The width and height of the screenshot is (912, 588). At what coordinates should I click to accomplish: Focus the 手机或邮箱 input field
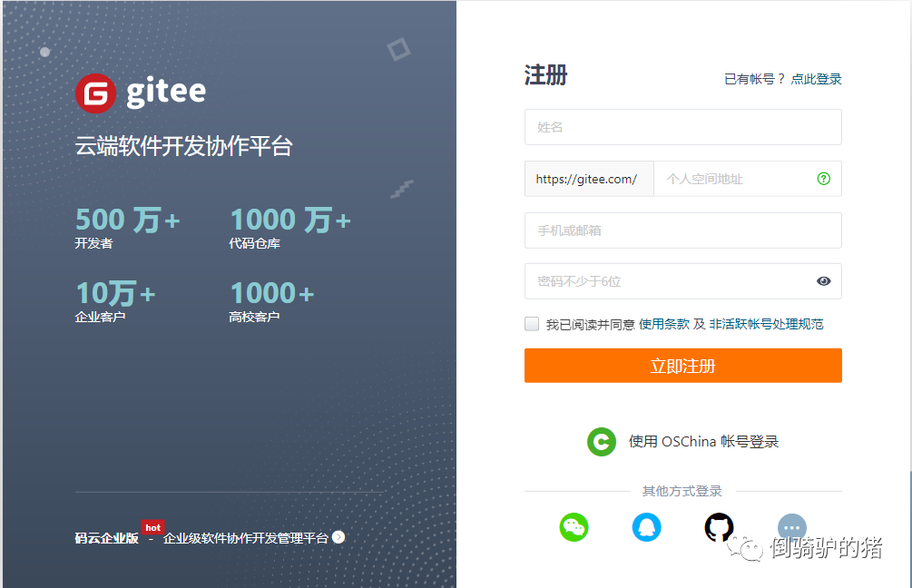[x=682, y=230]
